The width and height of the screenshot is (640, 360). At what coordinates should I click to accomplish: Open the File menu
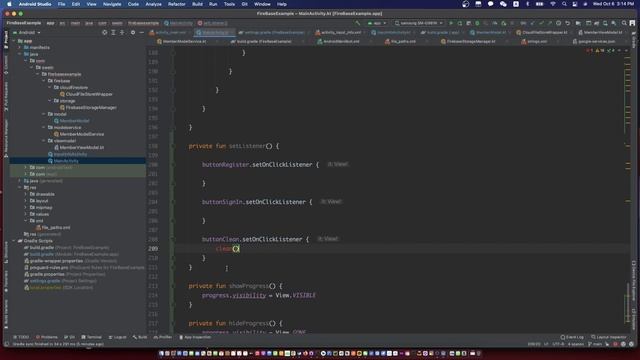61,4
